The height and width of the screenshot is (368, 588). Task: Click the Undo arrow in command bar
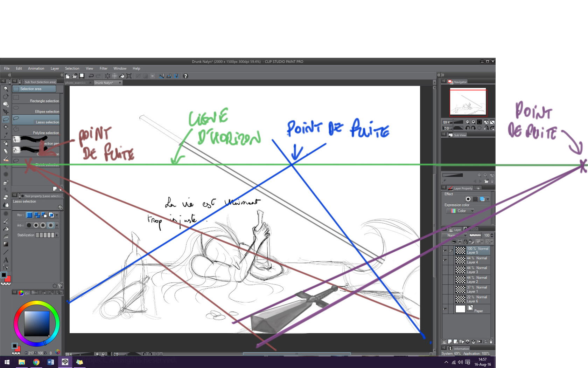pos(91,76)
